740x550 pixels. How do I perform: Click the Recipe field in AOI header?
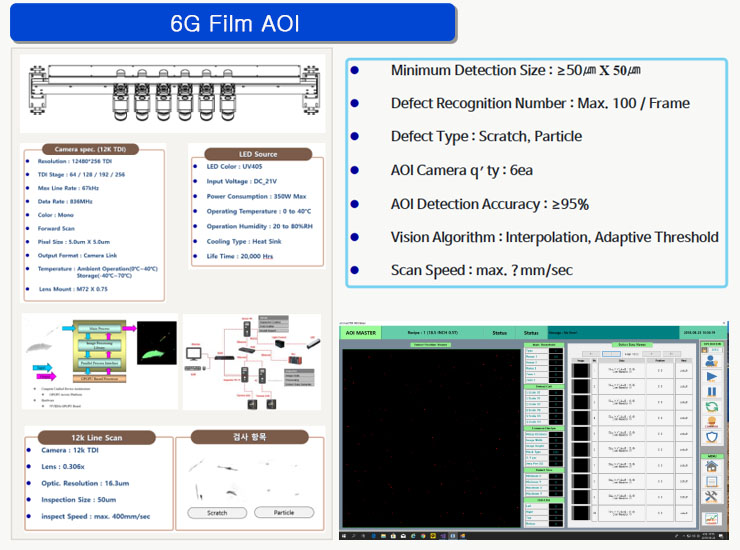point(433,333)
